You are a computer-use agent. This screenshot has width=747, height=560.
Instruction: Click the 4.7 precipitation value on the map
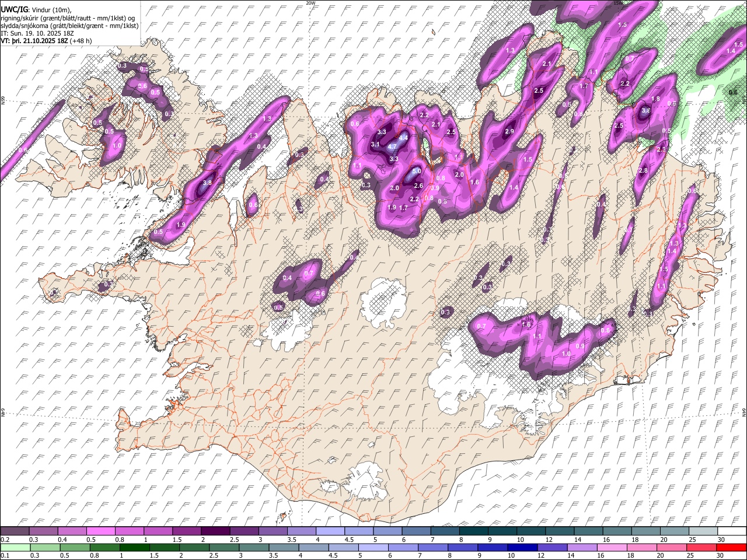tap(393, 146)
